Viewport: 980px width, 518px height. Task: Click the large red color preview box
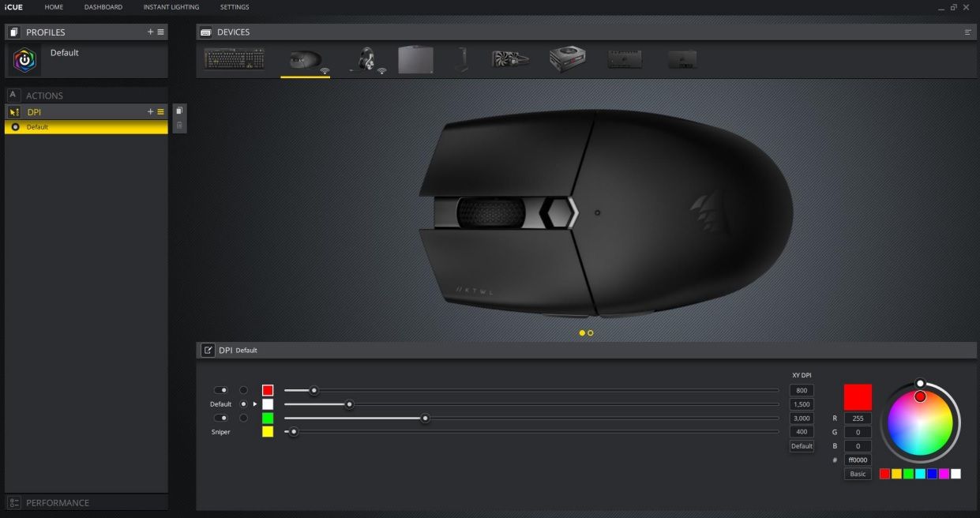tap(858, 397)
